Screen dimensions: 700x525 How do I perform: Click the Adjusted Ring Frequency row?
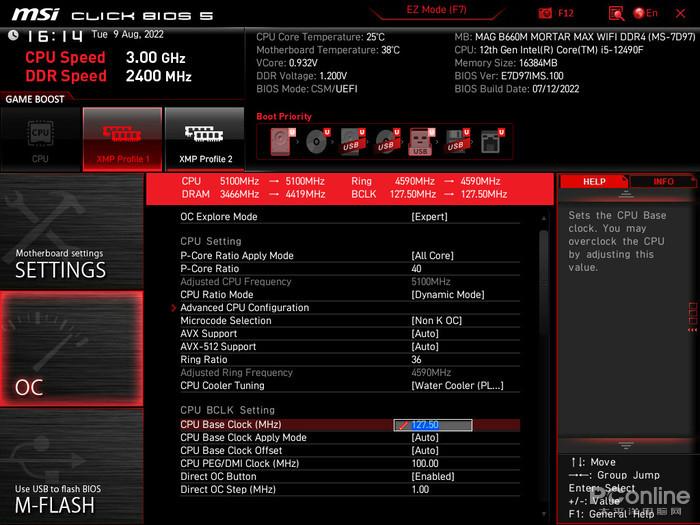[350, 372]
